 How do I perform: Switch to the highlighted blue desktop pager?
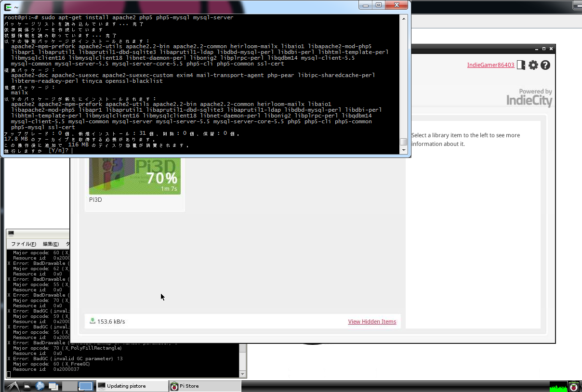tap(85, 386)
